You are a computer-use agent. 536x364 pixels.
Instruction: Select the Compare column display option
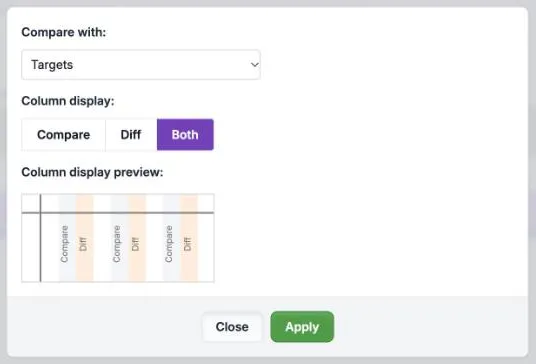(64, 135)
